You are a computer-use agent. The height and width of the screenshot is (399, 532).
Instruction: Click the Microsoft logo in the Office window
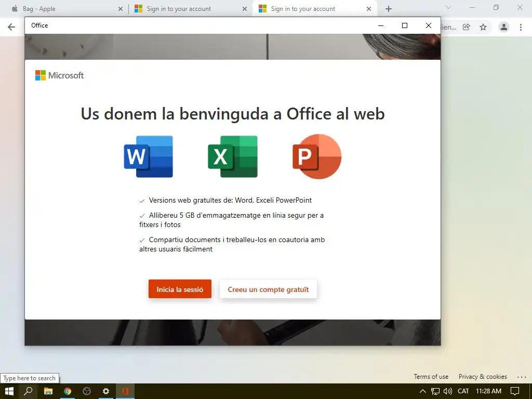coord(59,75)
